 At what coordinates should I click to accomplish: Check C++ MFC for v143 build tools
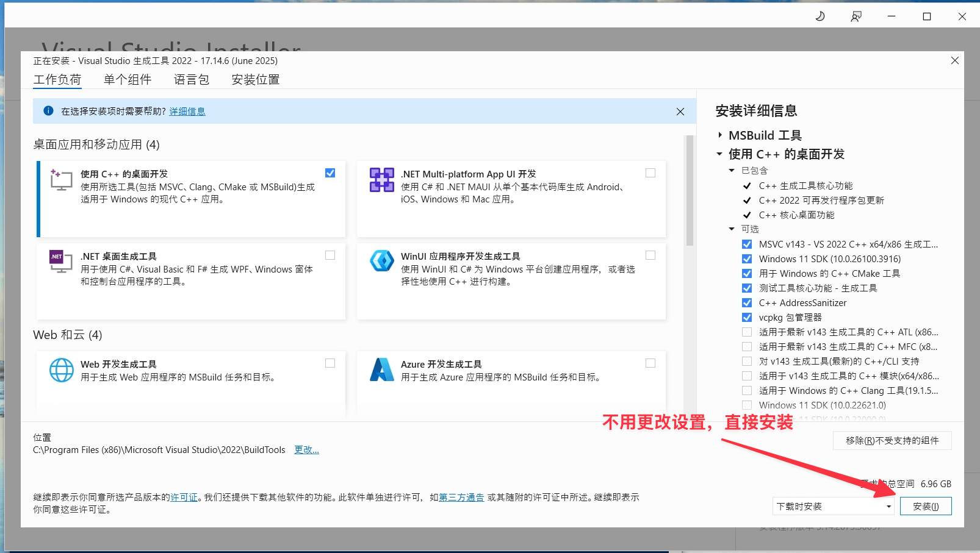pos(747,346)
